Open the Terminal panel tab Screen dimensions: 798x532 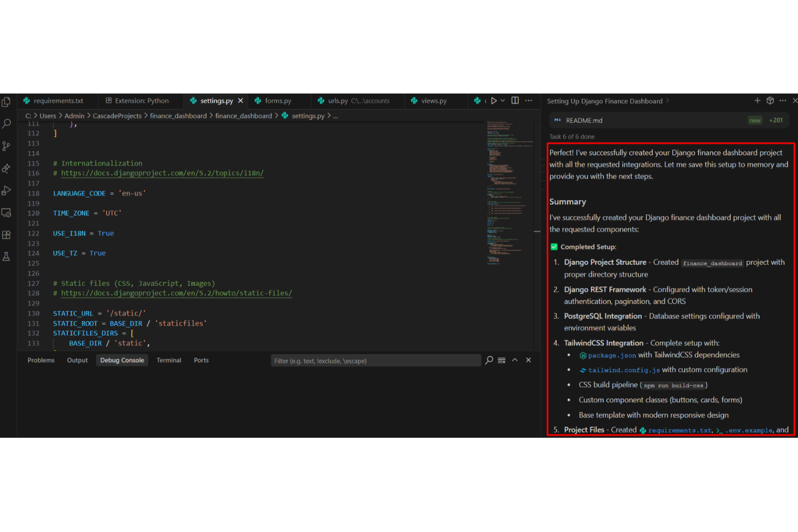169,361
